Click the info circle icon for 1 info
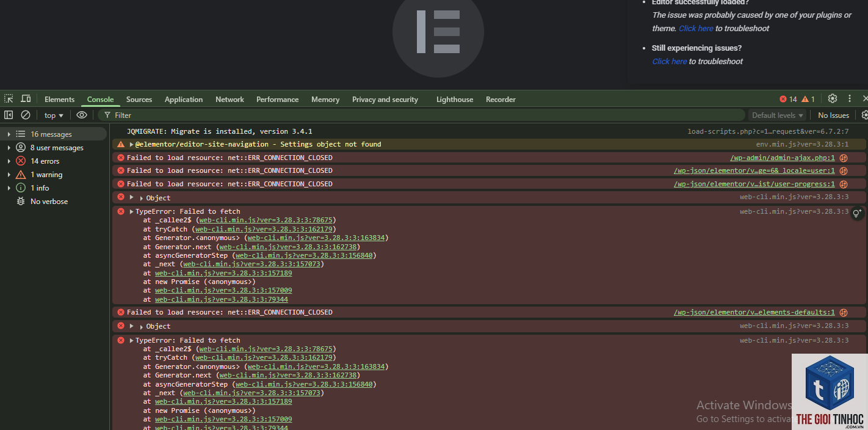868x430 pixels. point(21,188)
